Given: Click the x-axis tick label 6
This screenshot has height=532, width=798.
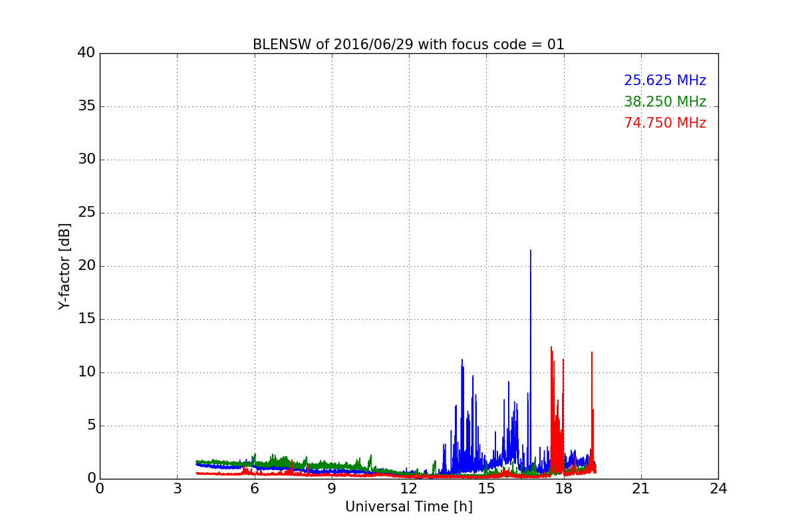Looking at the screenshot, I should click(x=255, y=489).
